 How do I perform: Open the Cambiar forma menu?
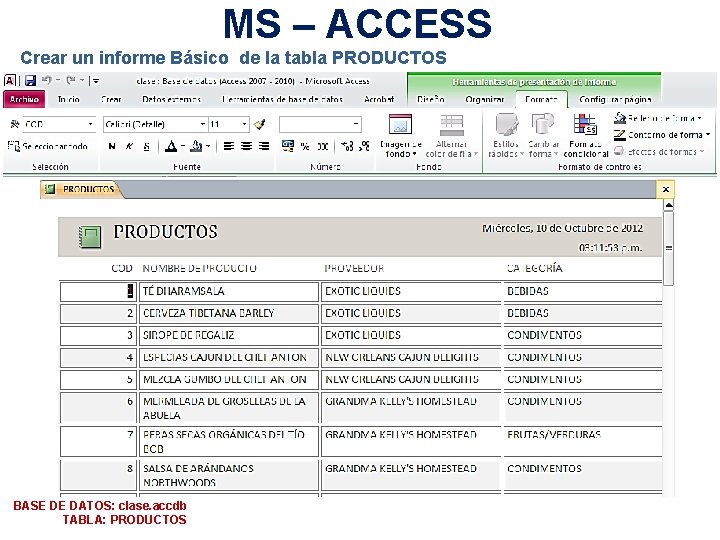tap(543, 136)
